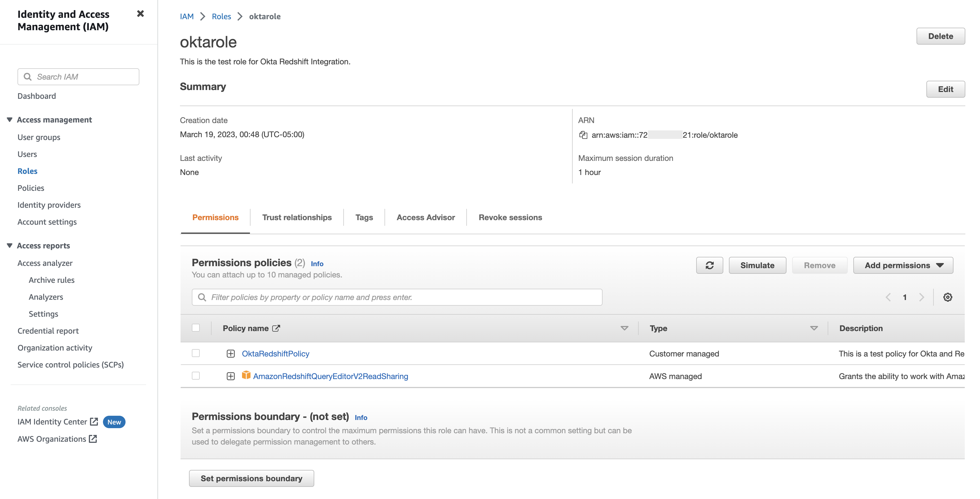980x499 pixels.
Task: Open table preferences gear icon
Action: (x=947, y=297)
